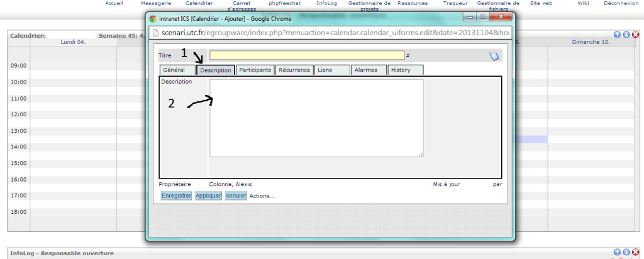Click the 09:00 time row label
Screen dimensions: 644x259
point(18,65)
